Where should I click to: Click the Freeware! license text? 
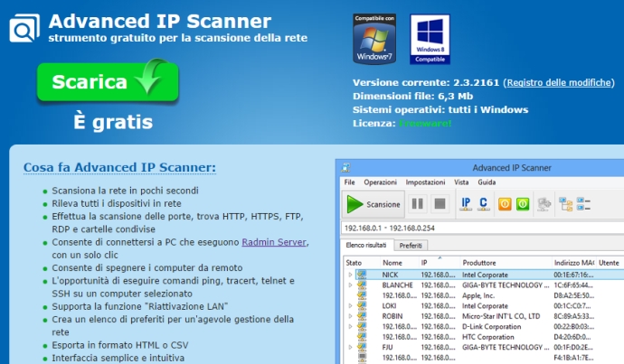[425, 124]
